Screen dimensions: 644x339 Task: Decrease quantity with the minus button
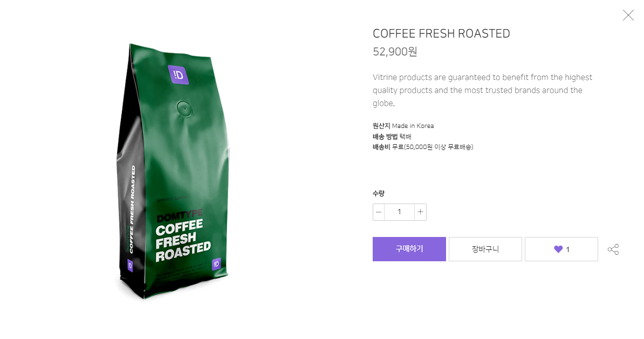tap(379, 212)
